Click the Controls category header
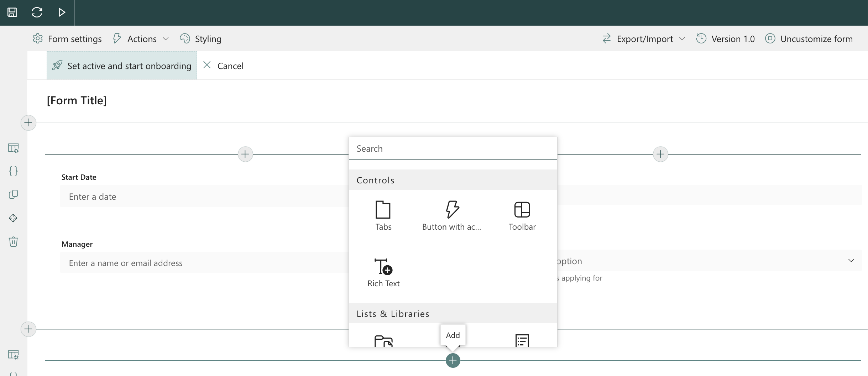The image size is (868, 376). pyautogui.click(x=453, y=180)
